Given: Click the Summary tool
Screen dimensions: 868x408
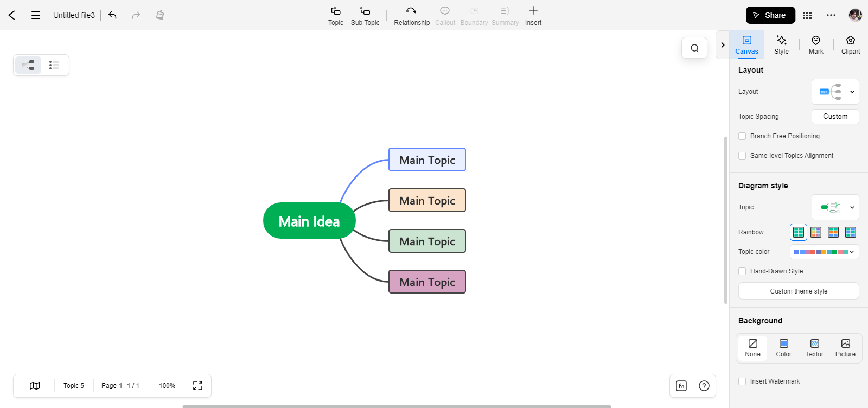Looking at the screenshot, I should (505, 16).
